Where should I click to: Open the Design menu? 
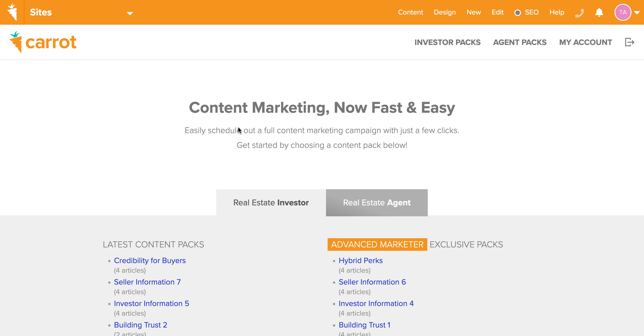(x=445, y=12)
